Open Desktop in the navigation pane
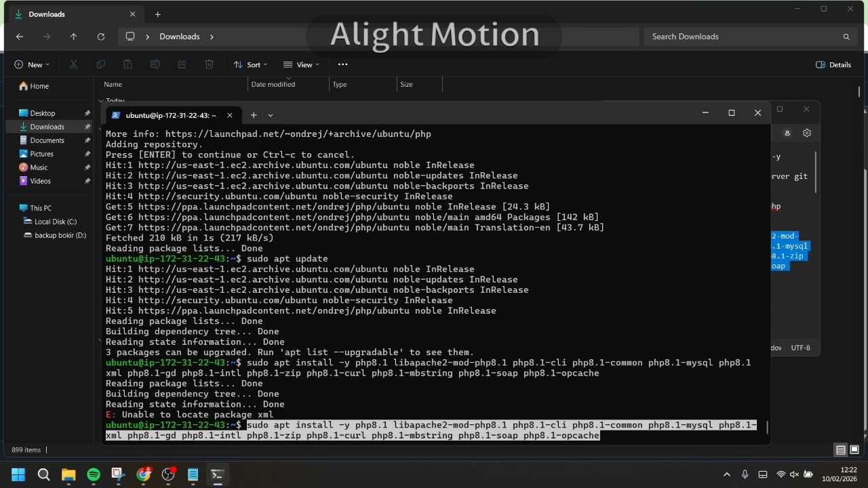Image resolution: width=868 pixels, height=488 pixels. 43,113
